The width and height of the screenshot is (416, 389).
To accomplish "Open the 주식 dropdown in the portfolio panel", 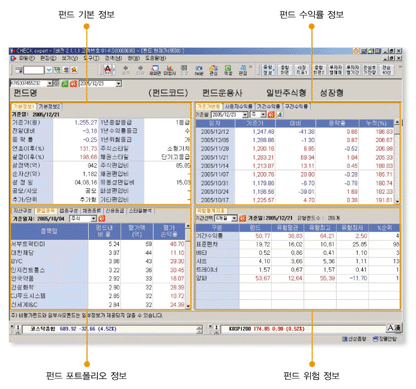I will (x=94, y=219).
